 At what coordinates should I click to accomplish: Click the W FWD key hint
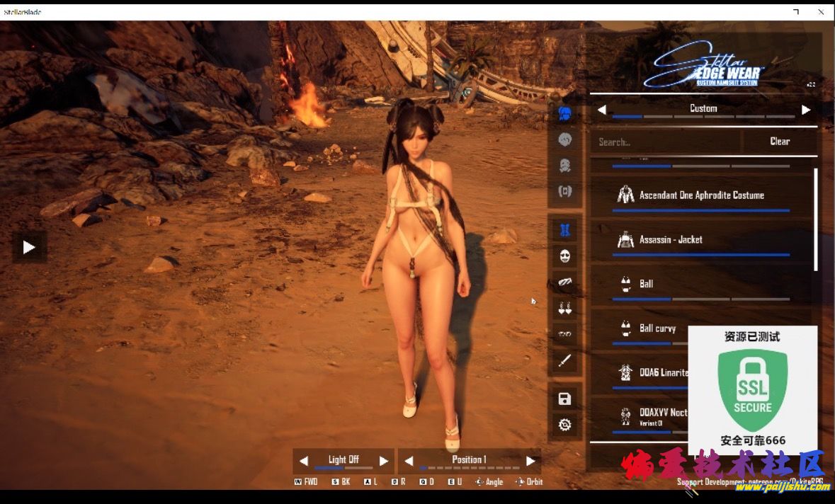[306, 481]
